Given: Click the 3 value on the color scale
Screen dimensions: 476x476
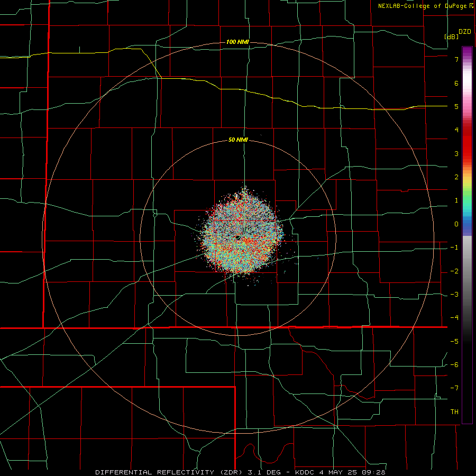Looking at the screenshot, I should tap(456, 153).
